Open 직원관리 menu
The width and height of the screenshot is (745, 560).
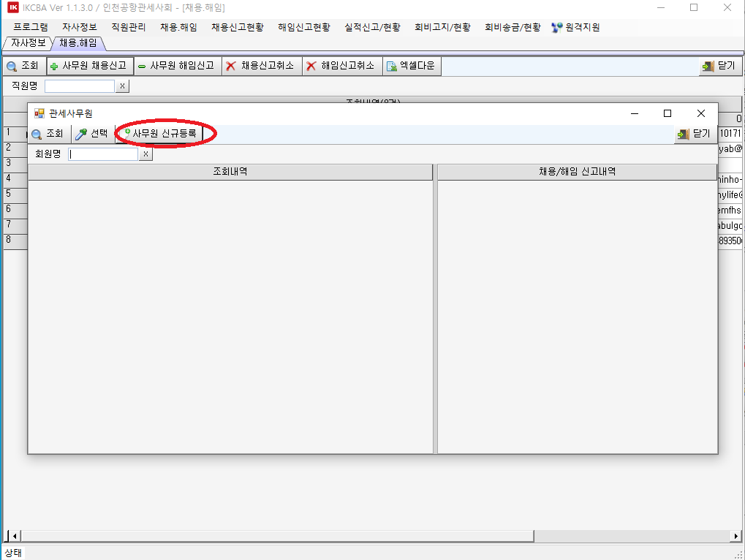tap(128, 27)
